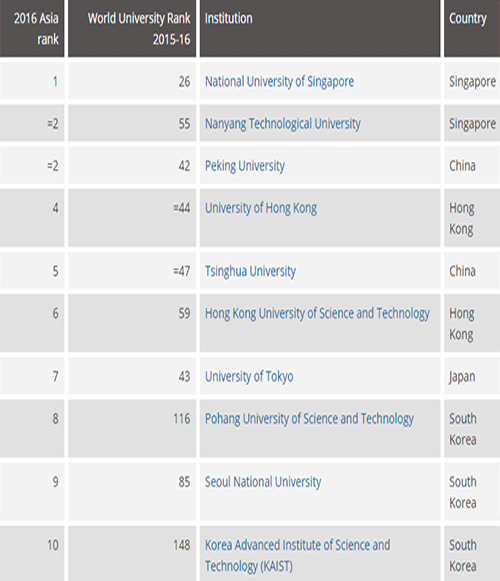
Task: Click the Peking University link
Action: pos(245,166)
